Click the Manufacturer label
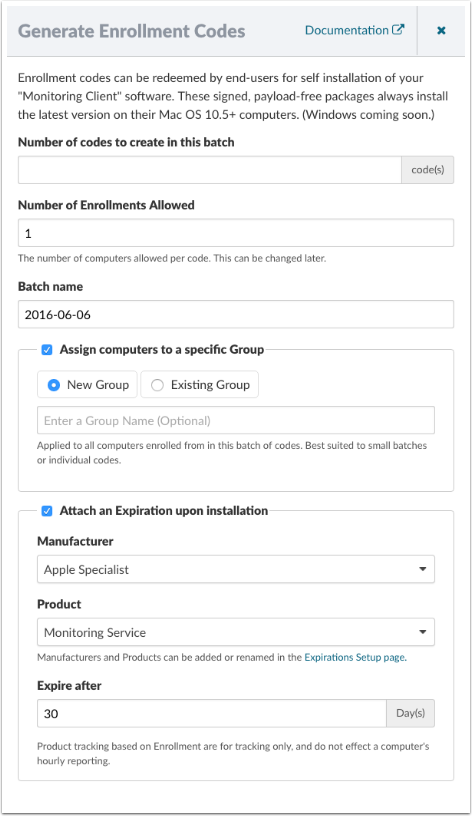472x816 pixels. [x=75, y=541]
